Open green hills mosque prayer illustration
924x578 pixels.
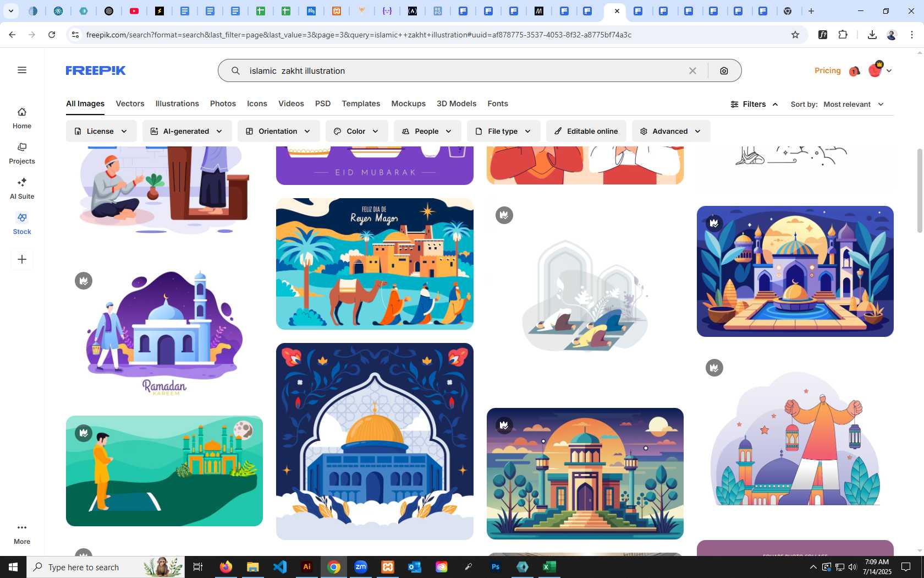click(x=164, y=471)
